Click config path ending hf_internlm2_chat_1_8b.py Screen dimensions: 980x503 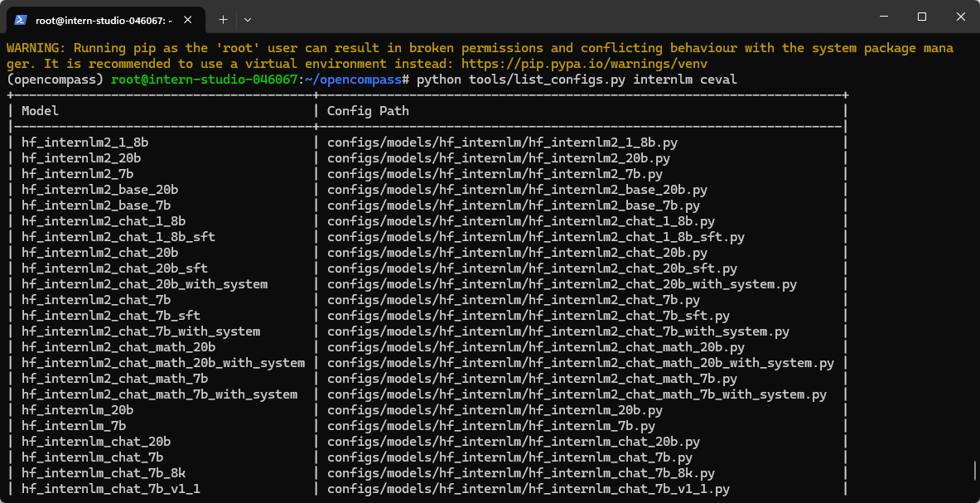pos(521,221)
